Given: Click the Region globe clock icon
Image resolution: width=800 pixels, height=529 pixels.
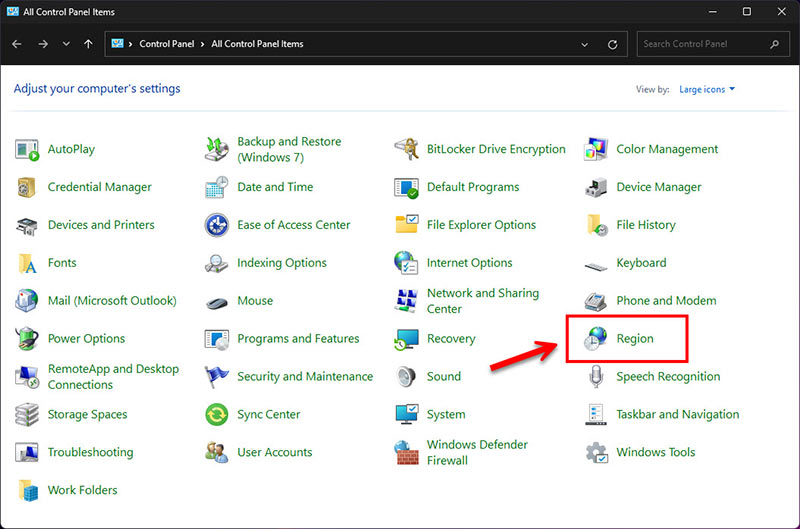Looking at the screenshot, I should 595,338.
